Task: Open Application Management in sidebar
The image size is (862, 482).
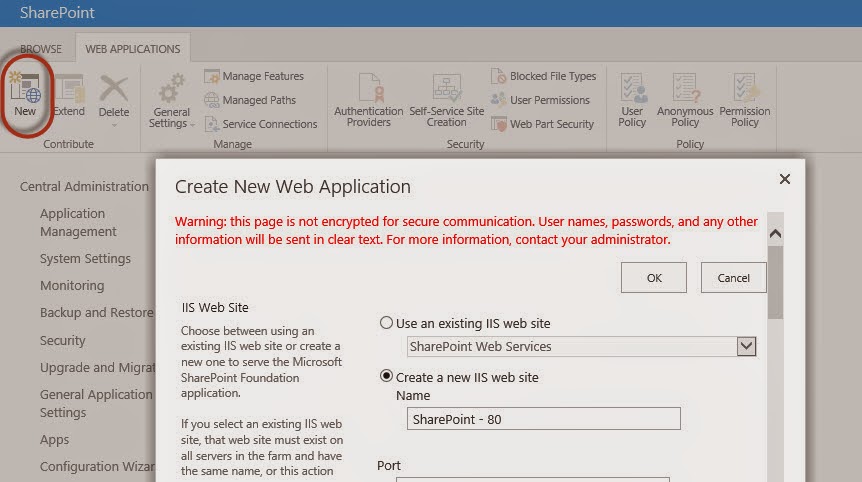Action: (x=78, y=222)
